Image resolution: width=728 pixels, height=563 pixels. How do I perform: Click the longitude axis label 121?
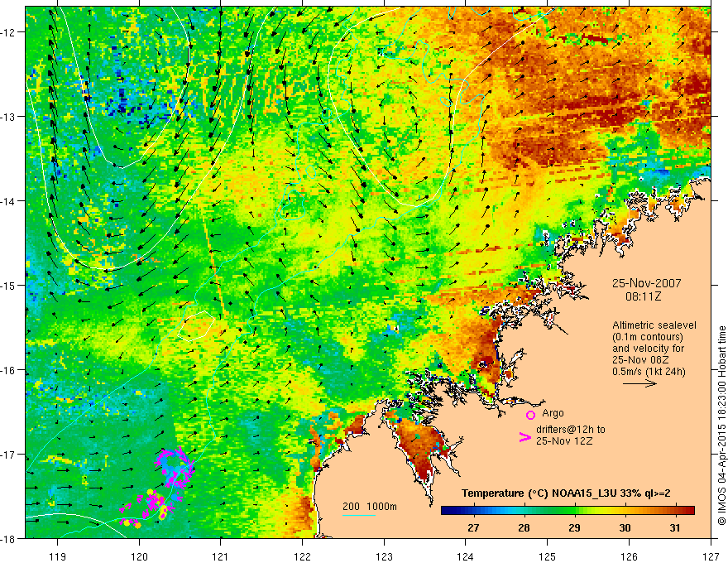(221, 556)
